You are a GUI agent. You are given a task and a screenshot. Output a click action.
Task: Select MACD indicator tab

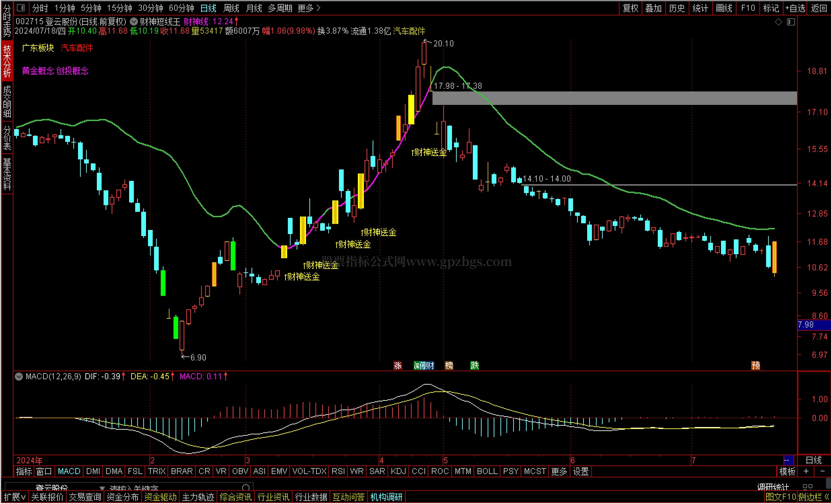[69, 471]
